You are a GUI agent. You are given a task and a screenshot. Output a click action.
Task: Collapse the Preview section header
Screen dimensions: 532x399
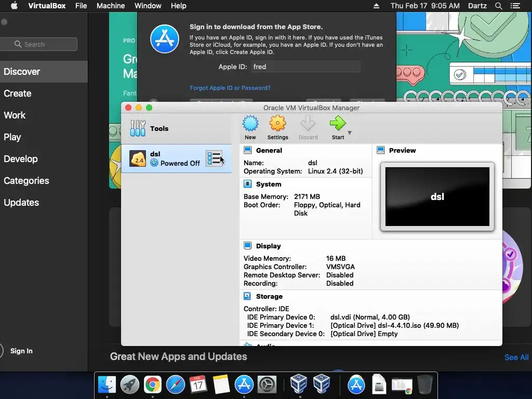pos(403,150)
